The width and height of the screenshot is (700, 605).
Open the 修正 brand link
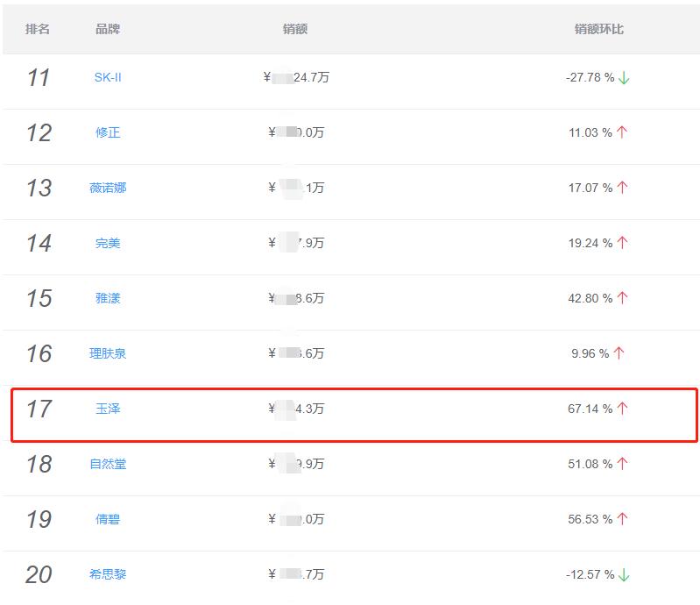tap(108, 132)
